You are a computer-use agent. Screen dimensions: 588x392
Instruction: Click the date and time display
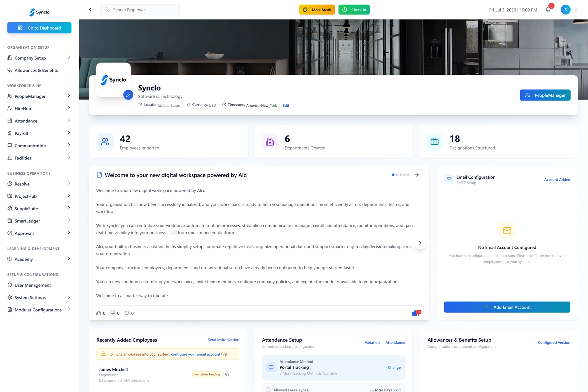(x=513, y=10)
